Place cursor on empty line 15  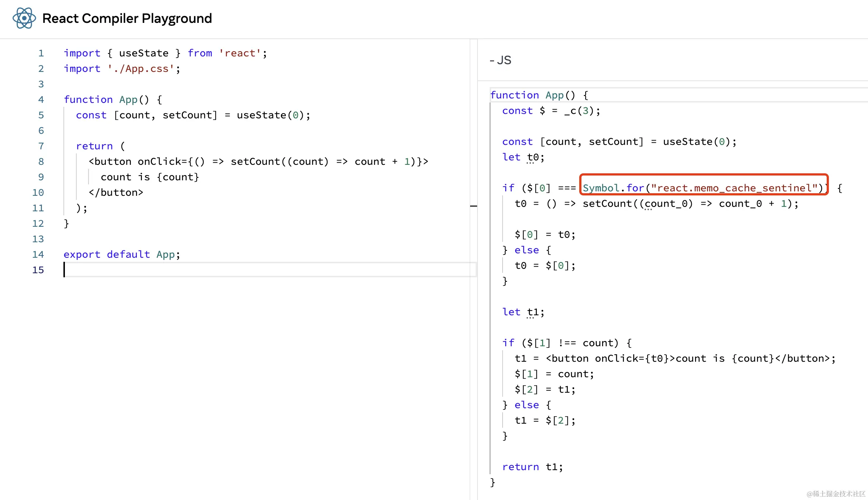pyautogui.click(x=221, y=270)
